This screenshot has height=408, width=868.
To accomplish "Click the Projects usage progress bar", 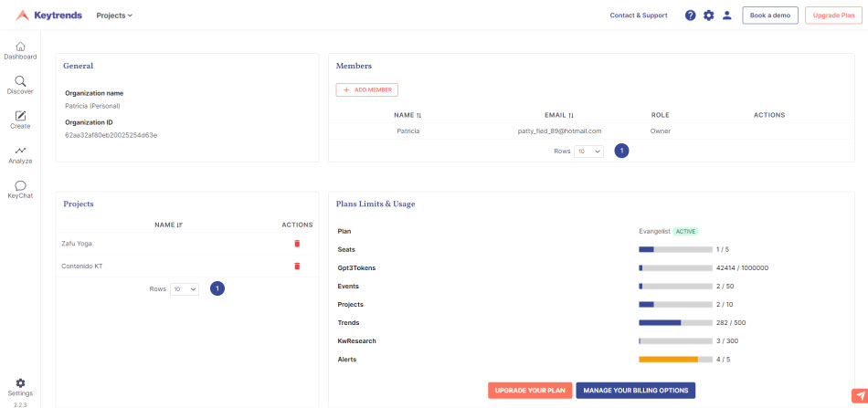I will coord(675,305).
